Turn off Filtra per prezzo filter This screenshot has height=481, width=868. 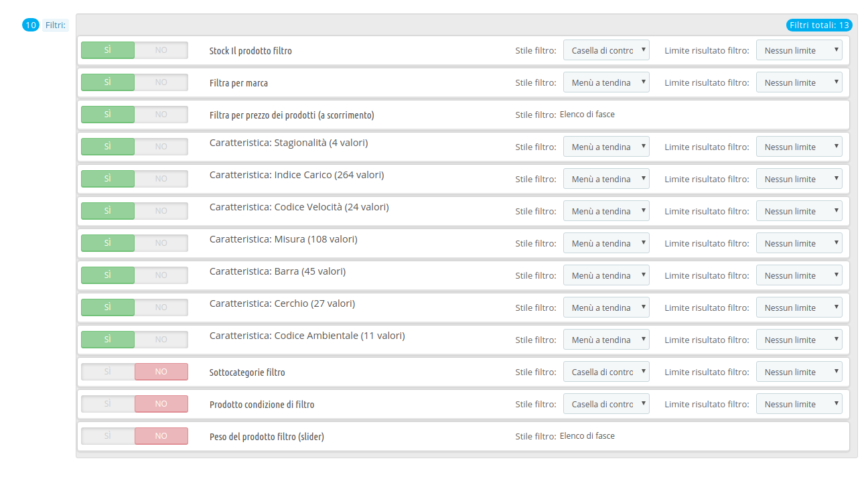click(161, 115)
